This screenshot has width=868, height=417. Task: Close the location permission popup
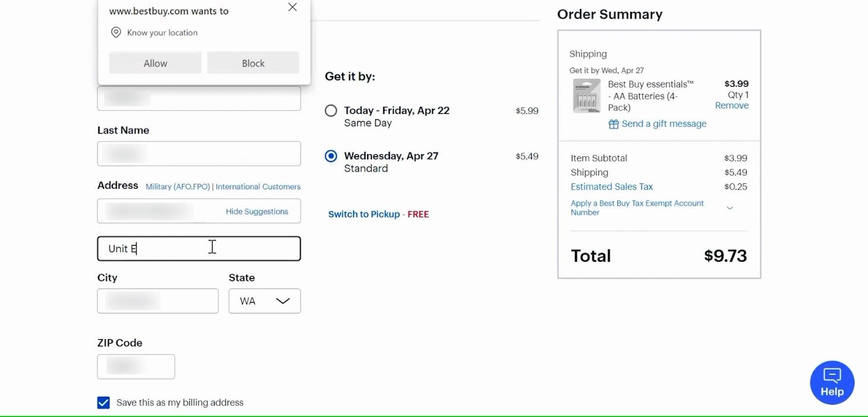(x=292, y=7)
